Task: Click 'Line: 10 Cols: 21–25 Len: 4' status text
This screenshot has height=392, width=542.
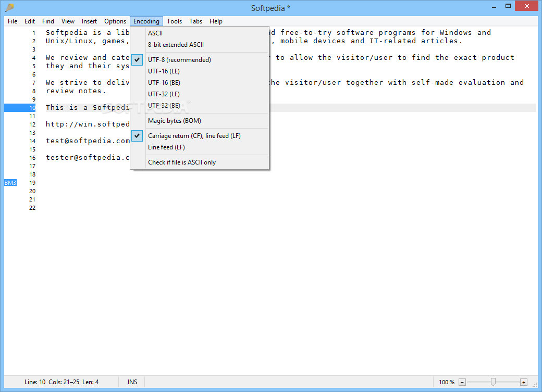Action: 61,382
